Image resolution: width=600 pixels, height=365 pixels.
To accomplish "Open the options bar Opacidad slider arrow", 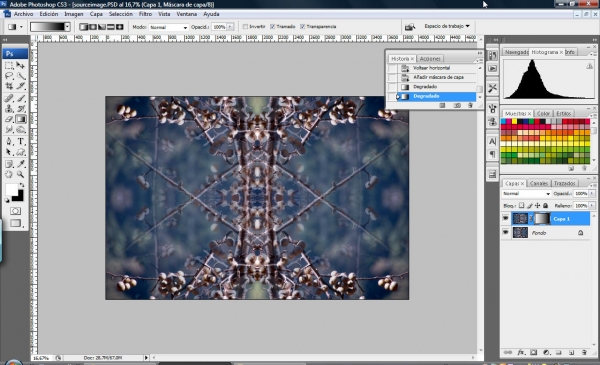I will [x=230, y=27].
